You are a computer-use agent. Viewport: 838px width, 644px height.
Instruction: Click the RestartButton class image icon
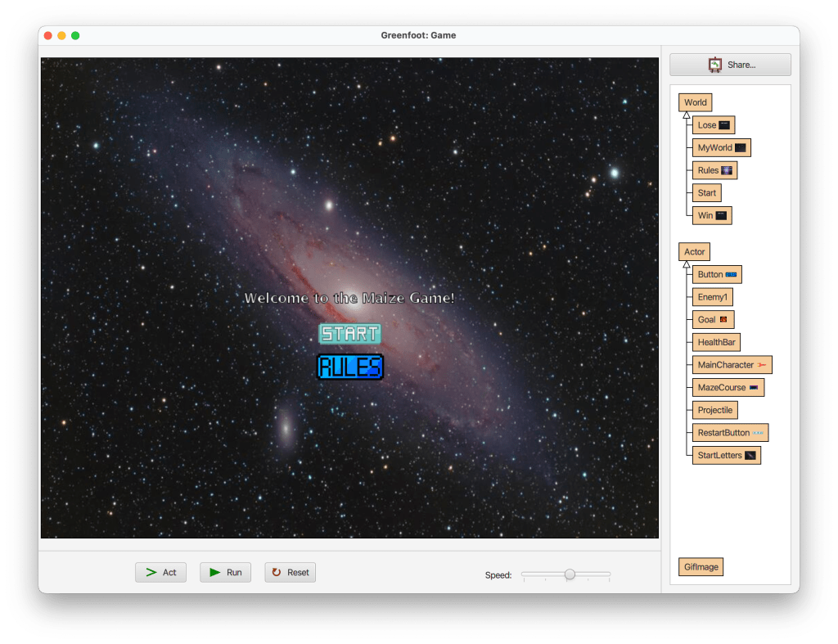pyautogui.click(x=758, y=433)
